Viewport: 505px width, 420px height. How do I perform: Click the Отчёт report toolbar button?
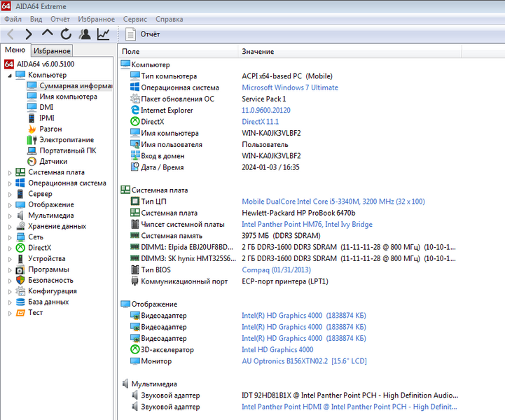[143, 34]
